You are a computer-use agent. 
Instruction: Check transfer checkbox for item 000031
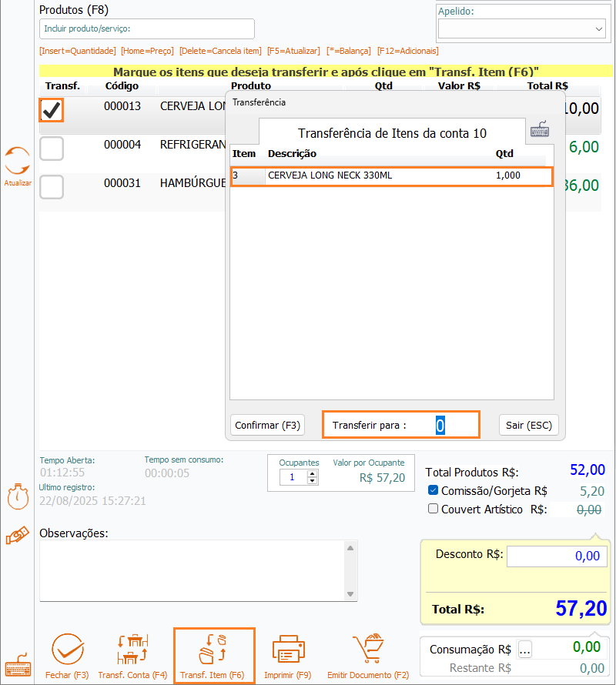[x=52, y=186]
